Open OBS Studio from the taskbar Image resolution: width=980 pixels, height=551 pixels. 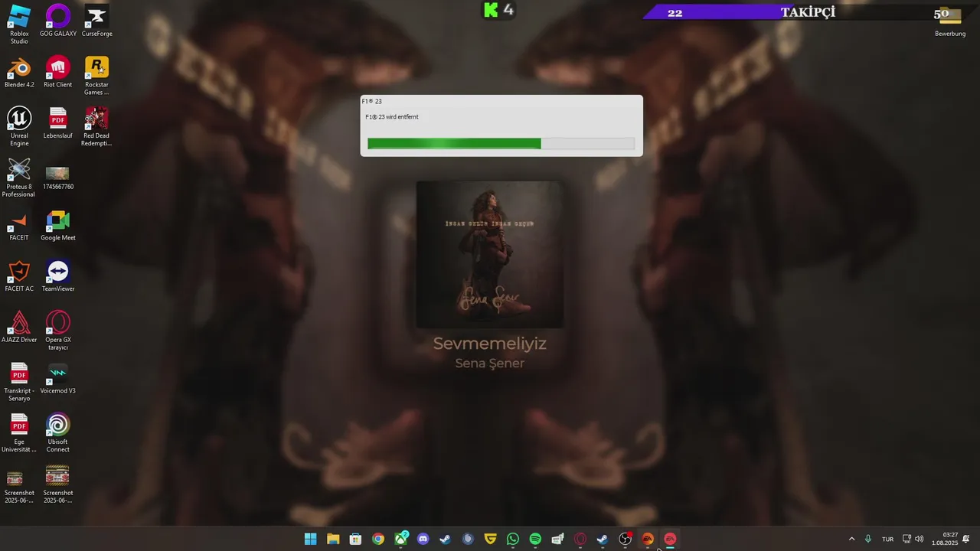[x=626, y=539]
